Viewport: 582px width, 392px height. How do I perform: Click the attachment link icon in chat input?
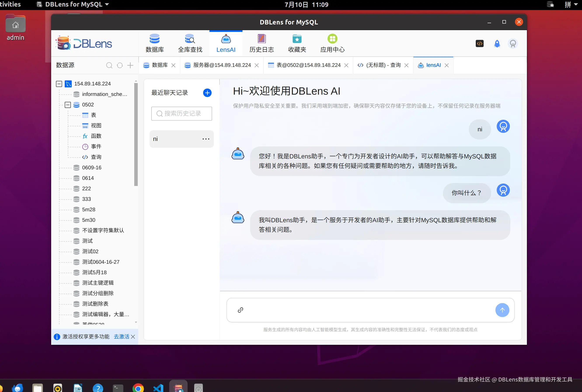pyautogui.click(x=240, y=310)
